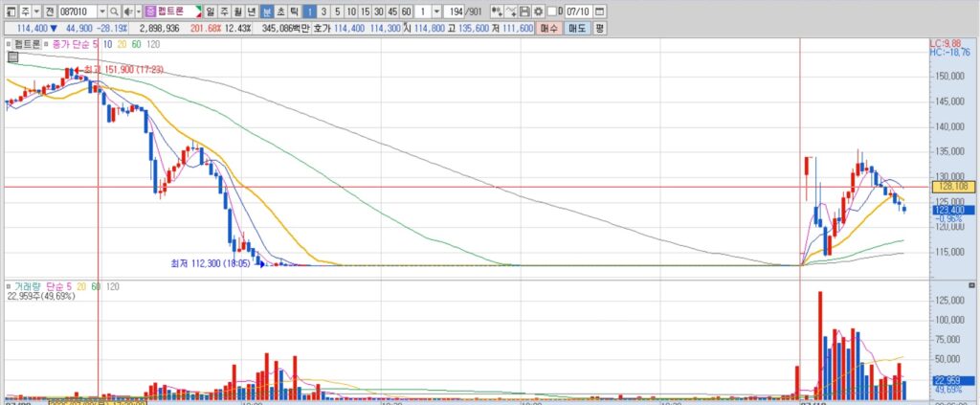This screenshot has width=980, height=405.
Task: Click the chart compare icon with dots
Action: tap(497, 11)
